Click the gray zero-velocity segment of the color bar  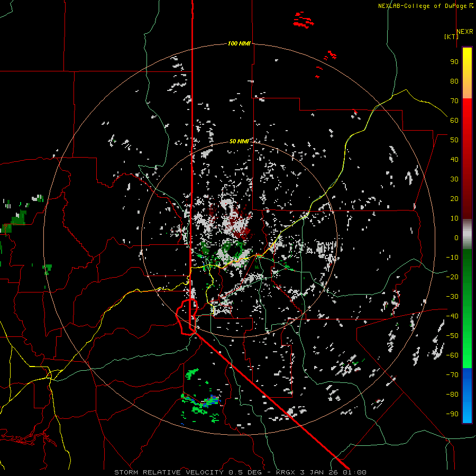[467, 234]
